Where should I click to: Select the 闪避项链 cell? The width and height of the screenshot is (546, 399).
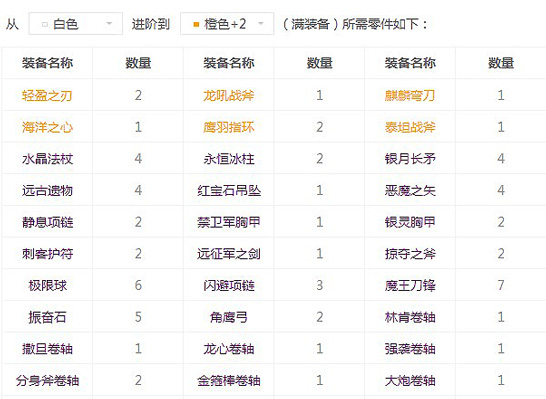(229, 285)
